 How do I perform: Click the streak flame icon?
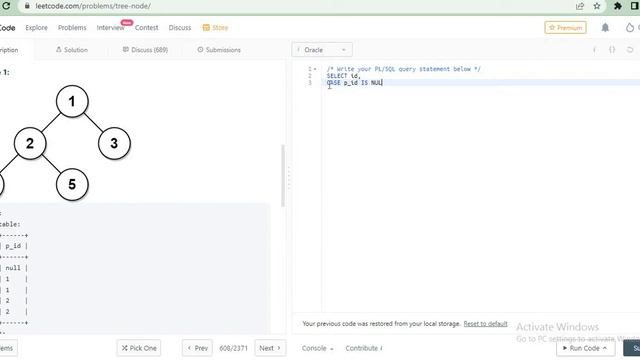pos(630,27)
